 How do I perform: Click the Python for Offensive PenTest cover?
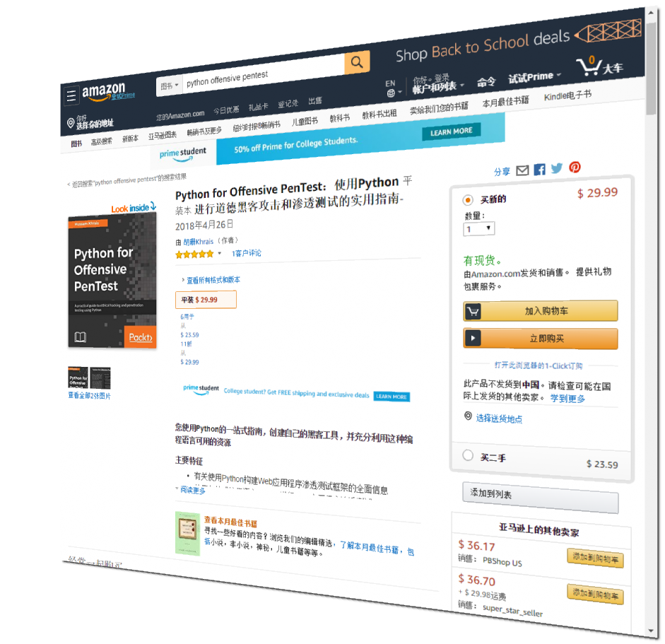tap(112, 280)
